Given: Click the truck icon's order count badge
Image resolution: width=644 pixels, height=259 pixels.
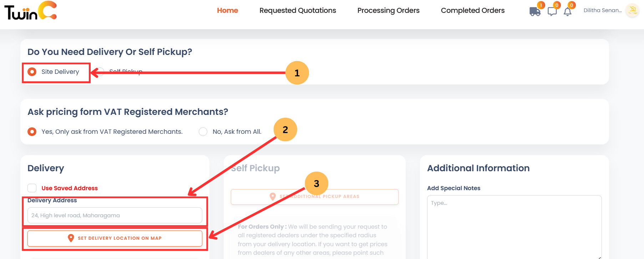Looking at the screenshot, I should click(x=541, y=5).
